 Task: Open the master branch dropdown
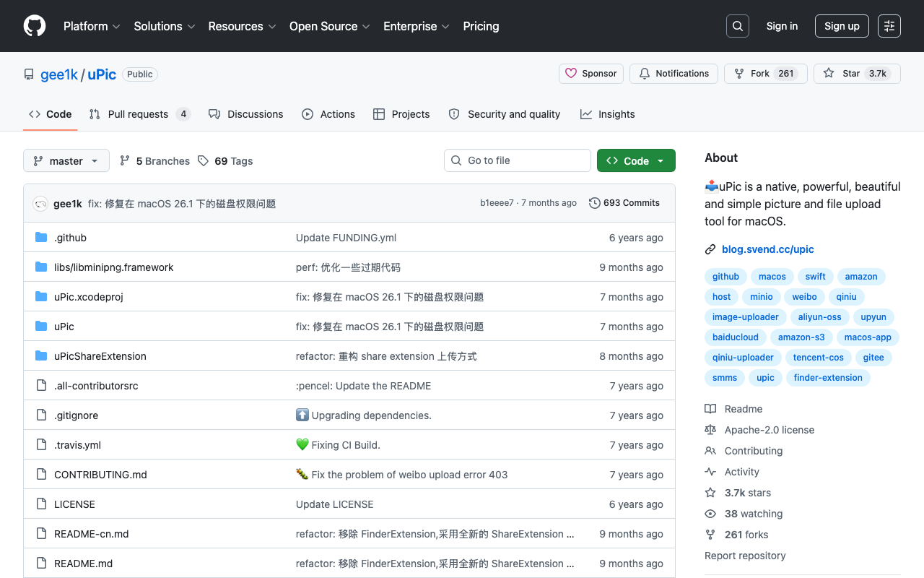tap(66, 160)
